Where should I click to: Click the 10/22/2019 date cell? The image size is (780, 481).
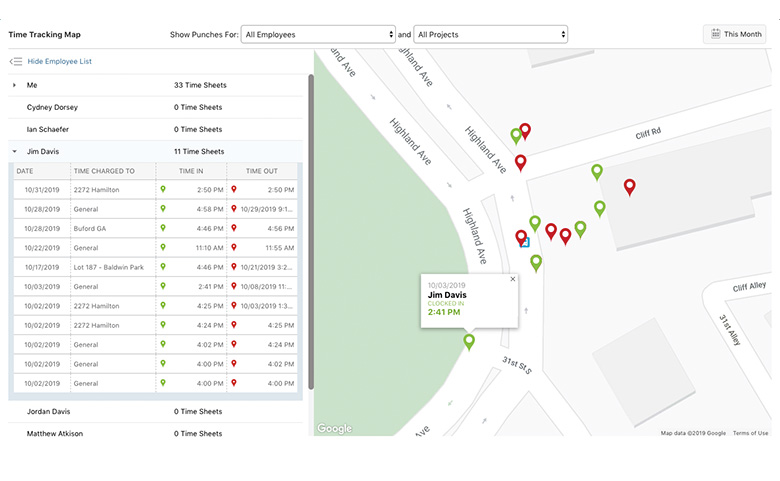tap(42, 248)
